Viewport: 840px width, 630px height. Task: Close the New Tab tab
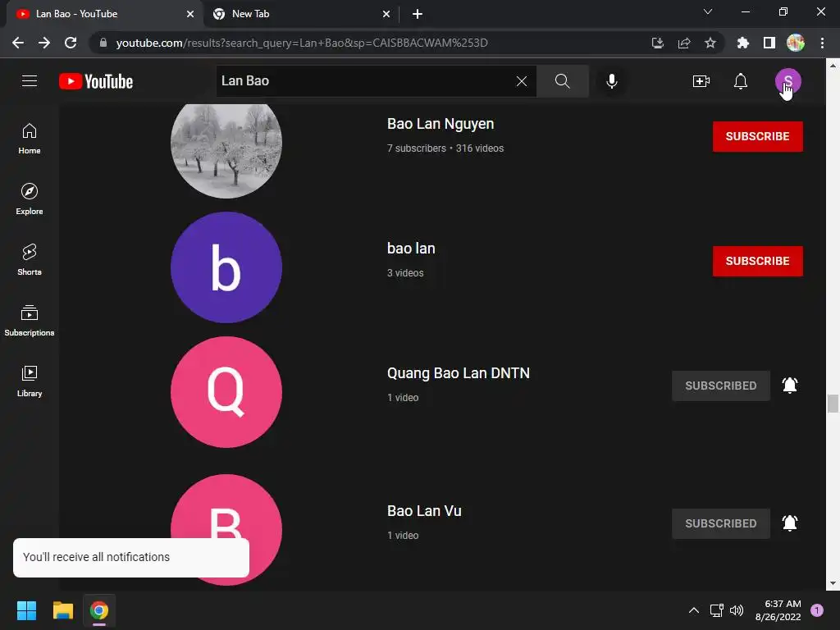386,14
